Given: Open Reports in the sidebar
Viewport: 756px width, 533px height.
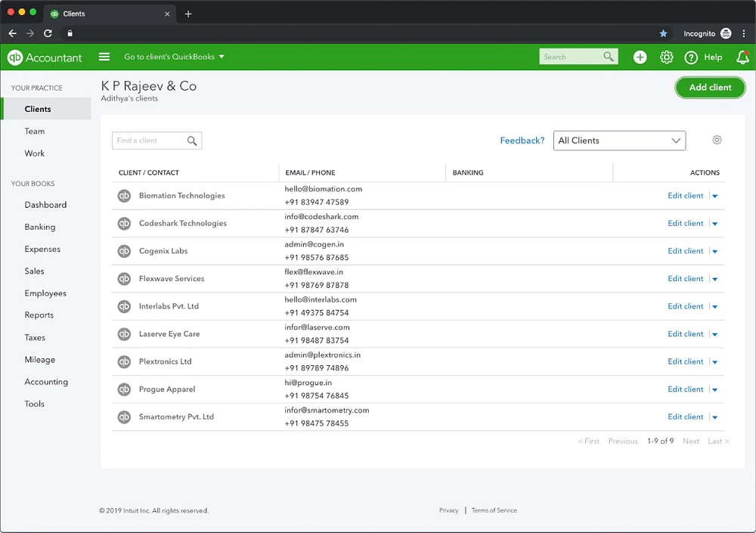Looking at the screenshot, I should tap(39, 315).
